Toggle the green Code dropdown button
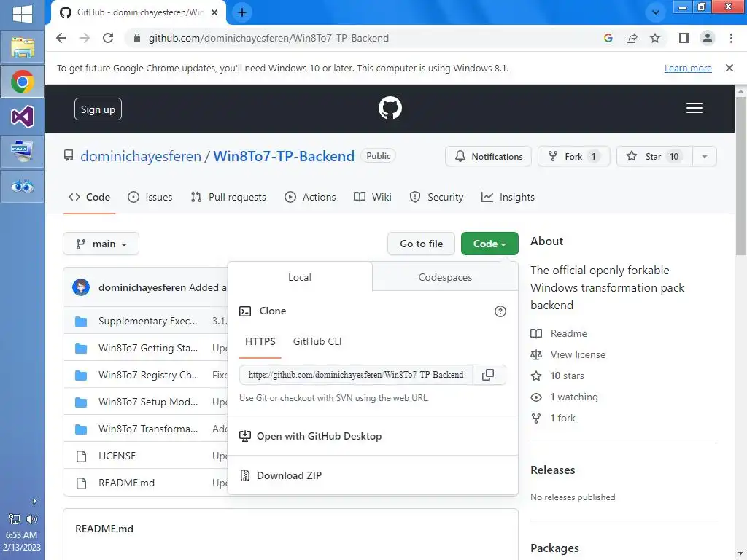 (x=489, y=244)
